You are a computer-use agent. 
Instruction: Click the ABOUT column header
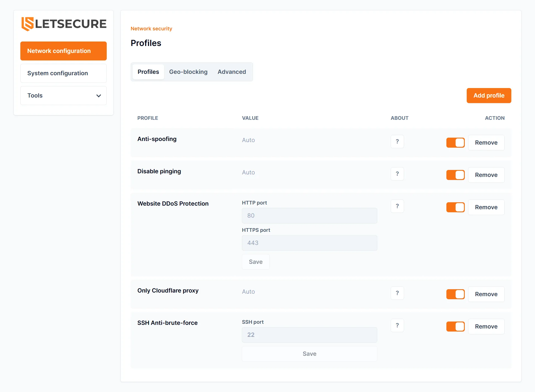pos(400,118)
